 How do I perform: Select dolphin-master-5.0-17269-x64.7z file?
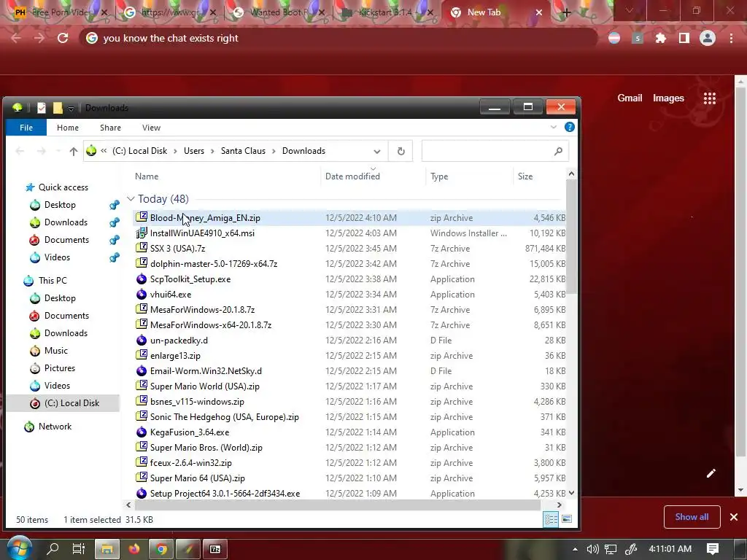tap(214, 263)
